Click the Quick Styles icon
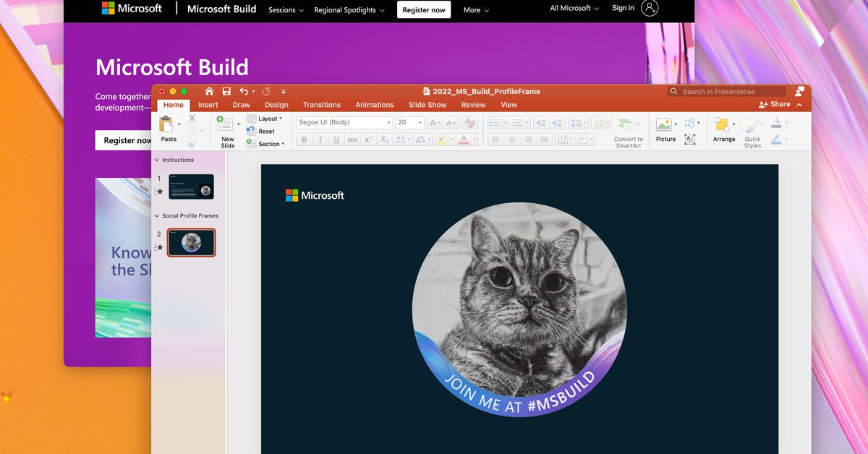 coord(752,126)
